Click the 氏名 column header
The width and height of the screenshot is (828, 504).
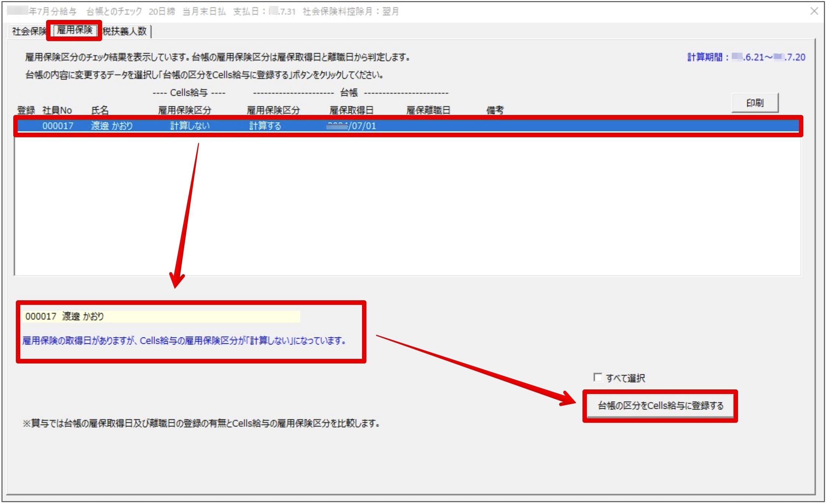[100, 110]
